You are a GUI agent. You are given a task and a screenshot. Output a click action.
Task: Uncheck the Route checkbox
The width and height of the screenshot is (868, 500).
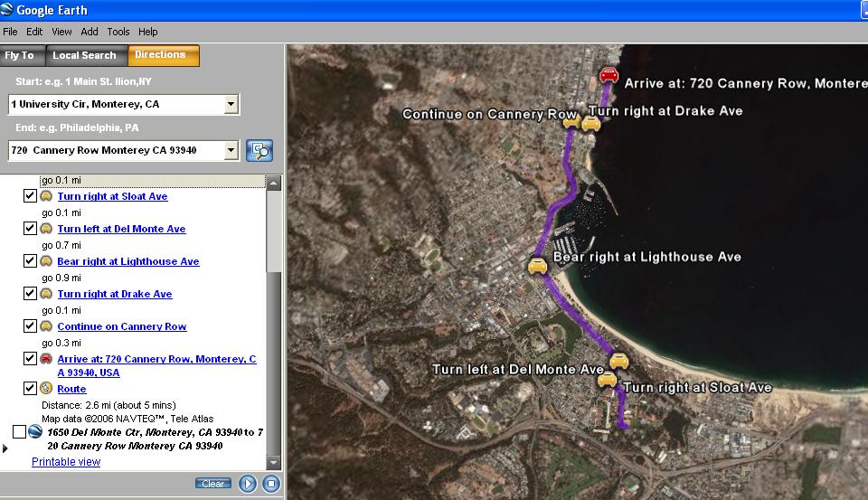30,389
